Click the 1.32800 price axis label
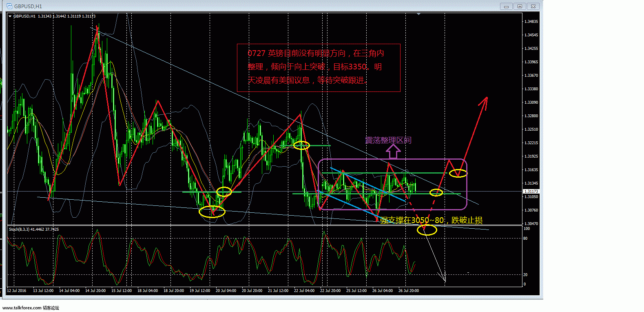This screenshot has height=312, width=644. tap(531, 116)
